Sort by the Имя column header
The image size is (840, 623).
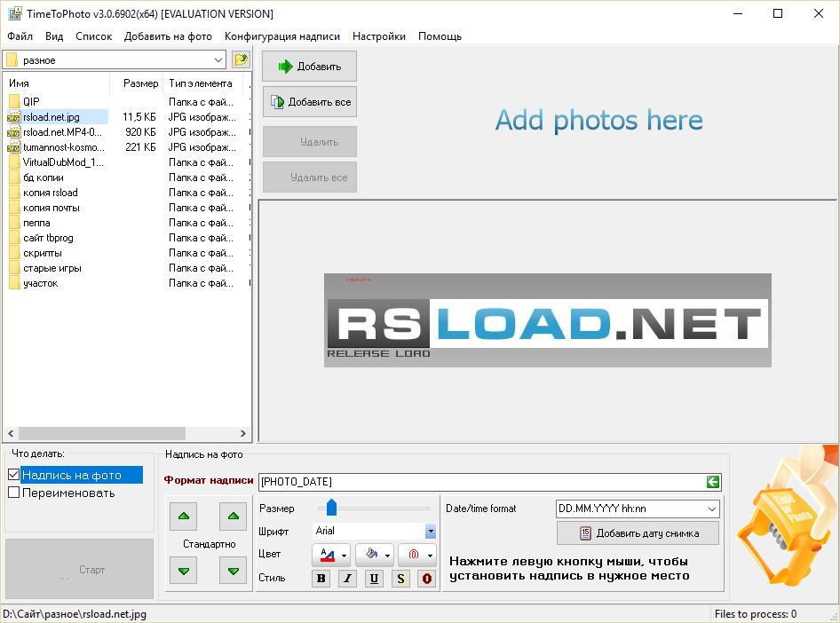(x=56, y=83)
